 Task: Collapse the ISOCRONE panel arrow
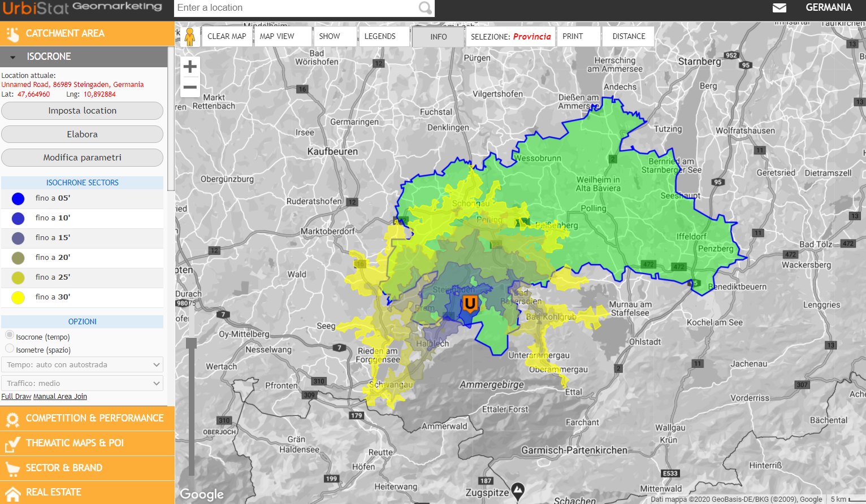coord(12,57)
